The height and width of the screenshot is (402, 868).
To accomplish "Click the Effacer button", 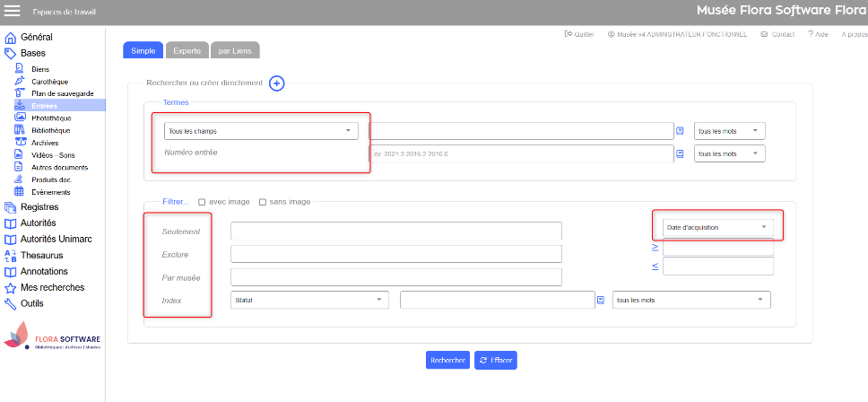I will pos(496,360).
